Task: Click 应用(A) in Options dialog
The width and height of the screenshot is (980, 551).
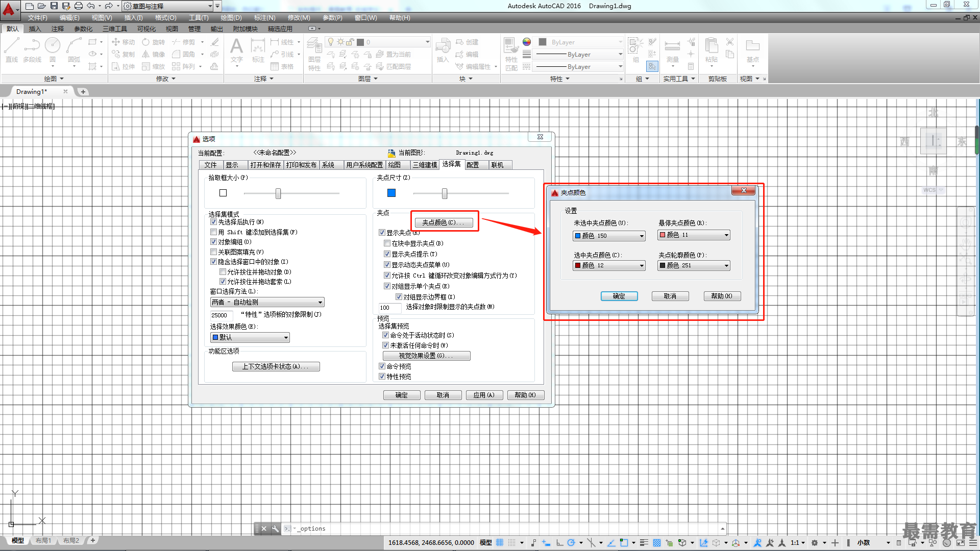Action: [484, 395]
